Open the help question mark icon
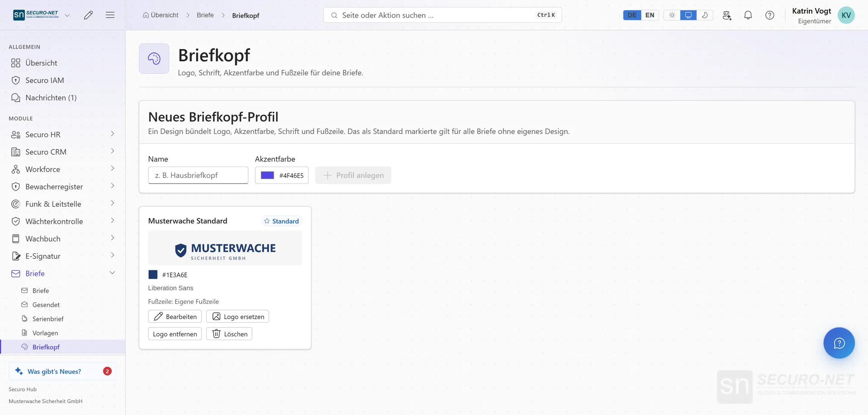Viewport: 868px width, 415px height. click(x=770, y=15)
